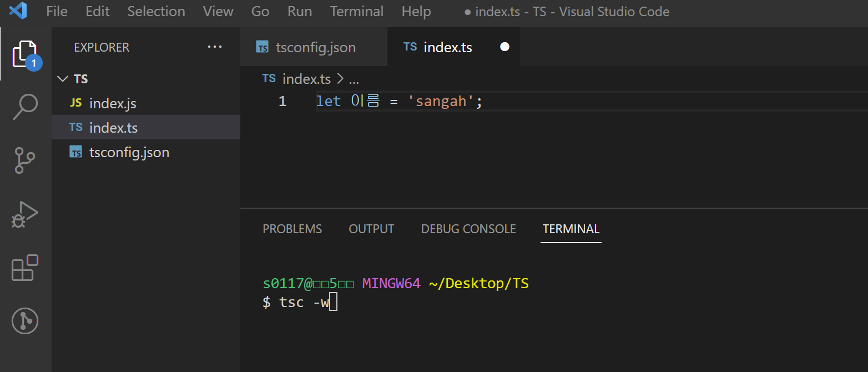Open the Search view magnifier icon
This screenshot has width=868, height=372.
26,107
